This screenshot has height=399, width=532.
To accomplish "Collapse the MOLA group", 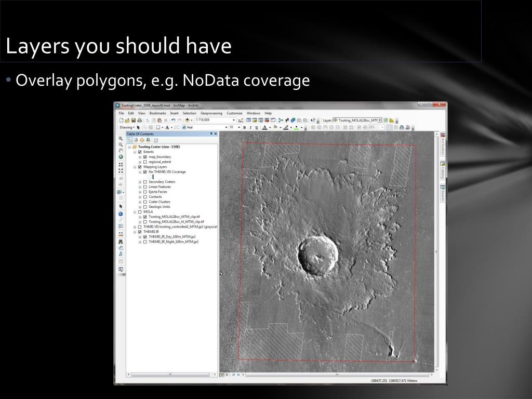I will point(135,212).
